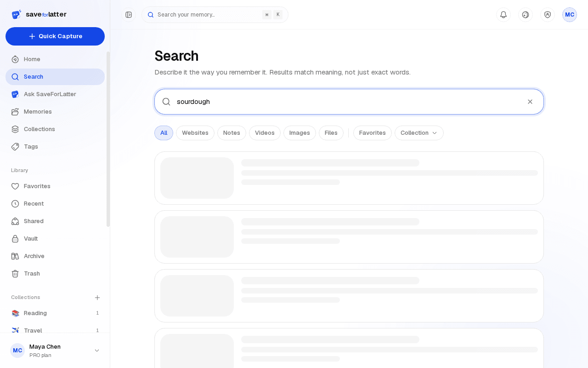Click the Recent clock icon

tap(15, 204)
